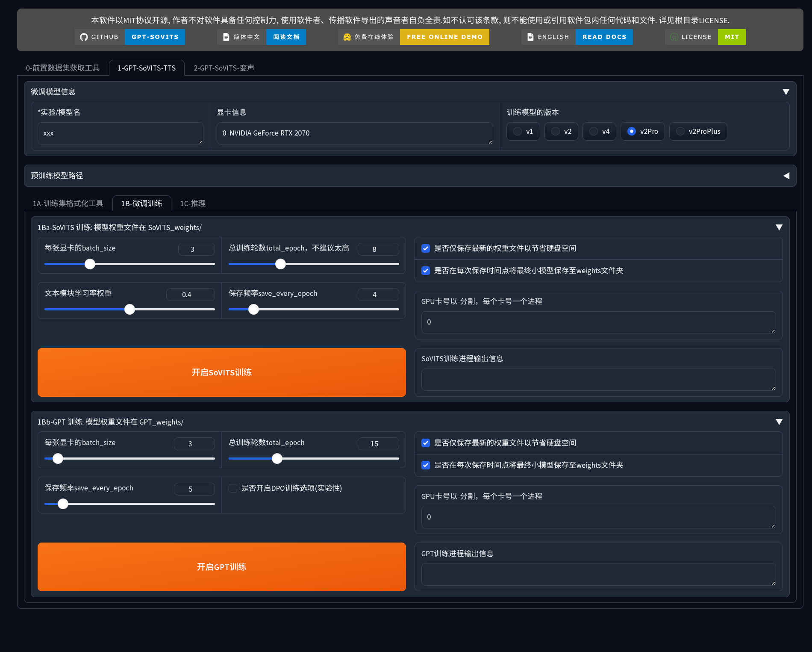Viewport: 812px width, 652px height.
Task: Collapse the 微调模型信息 section arrow
Action: 786,92
